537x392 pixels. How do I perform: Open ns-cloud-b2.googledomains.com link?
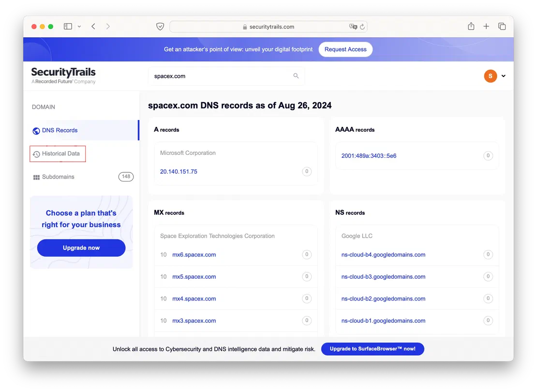[383, 299]
